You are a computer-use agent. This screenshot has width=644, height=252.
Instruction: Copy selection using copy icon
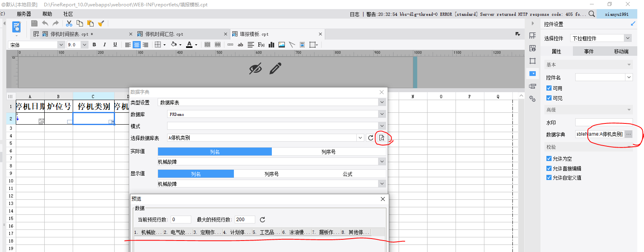coord(80,23)
